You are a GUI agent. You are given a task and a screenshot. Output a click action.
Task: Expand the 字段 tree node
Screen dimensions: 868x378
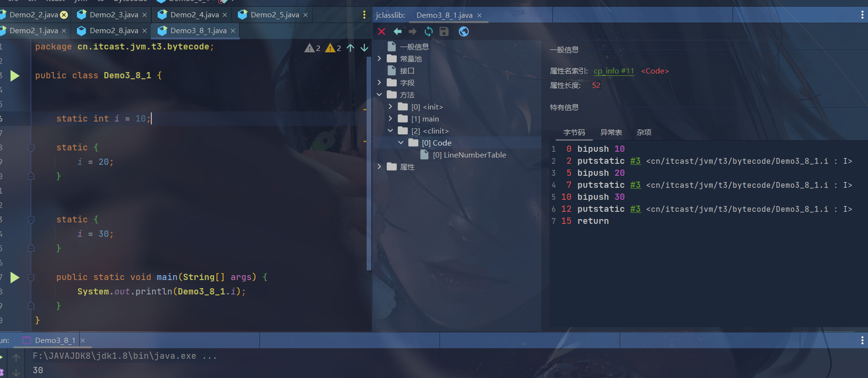[379, 83]
